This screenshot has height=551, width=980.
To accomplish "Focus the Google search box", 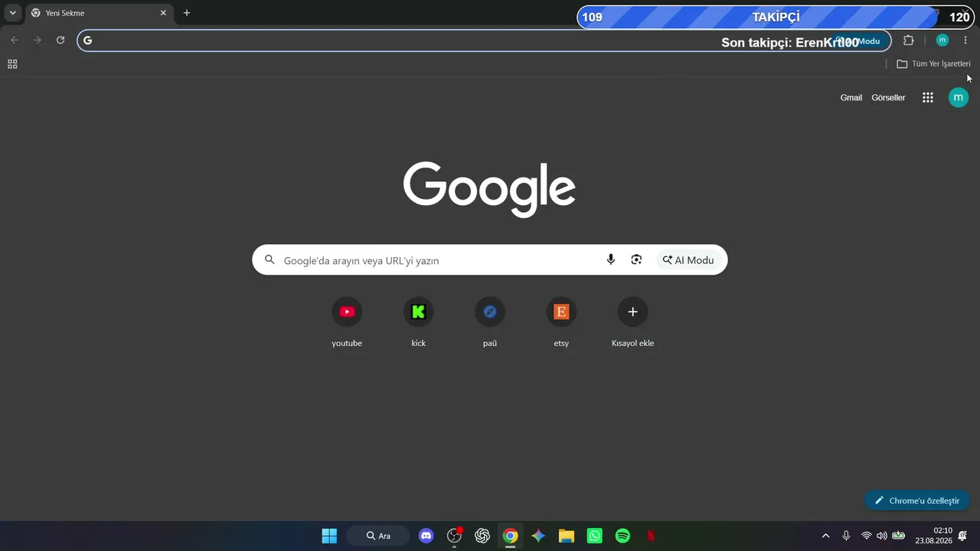I will pyautogui.click(x=490, y=260).
